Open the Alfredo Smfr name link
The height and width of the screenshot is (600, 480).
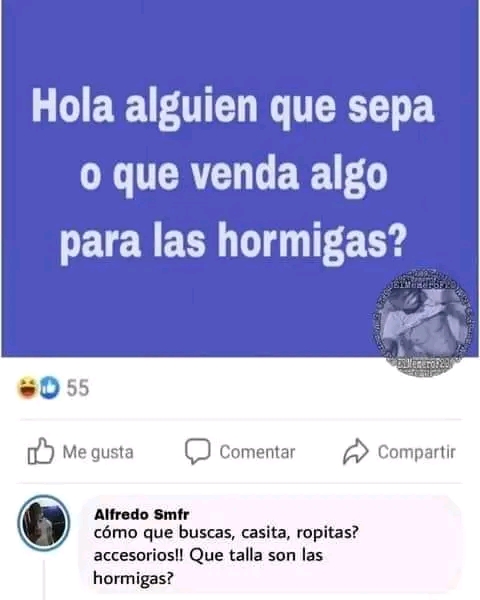(142, 514)
